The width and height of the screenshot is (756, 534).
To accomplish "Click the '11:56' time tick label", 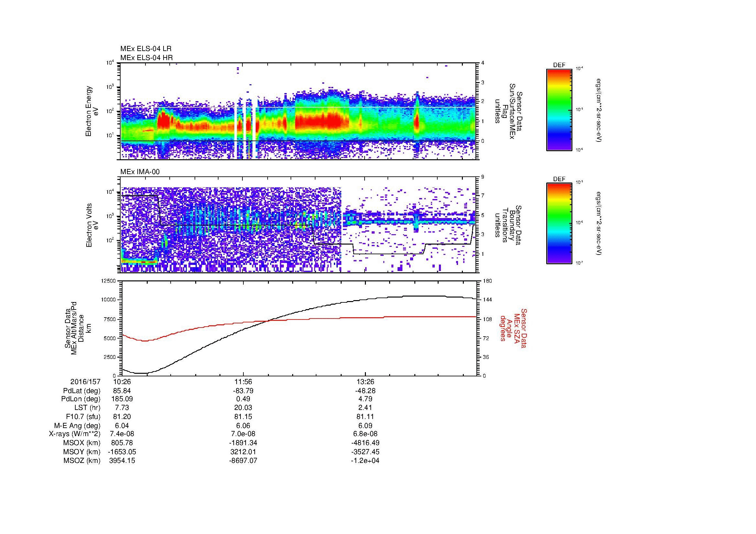I will (x=243, y=382).
